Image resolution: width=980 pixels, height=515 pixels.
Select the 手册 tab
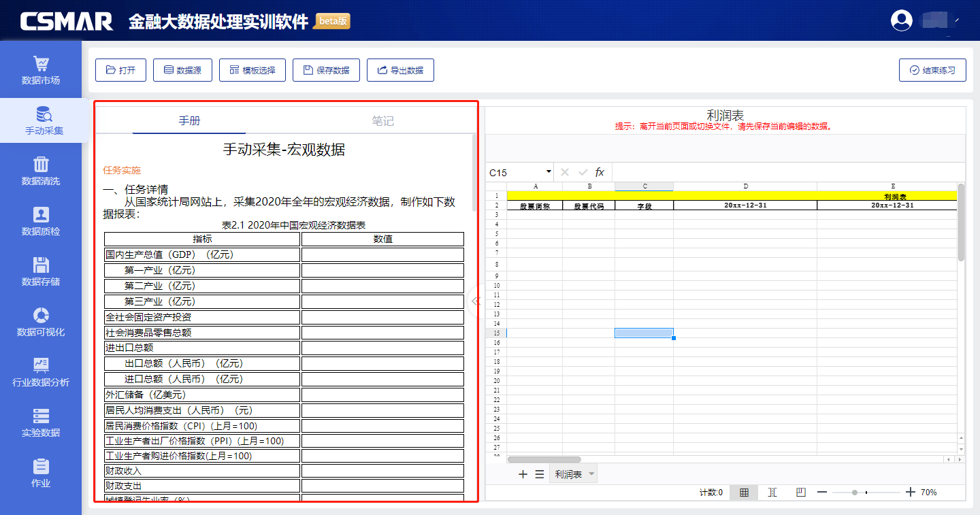tap(189, 121)
